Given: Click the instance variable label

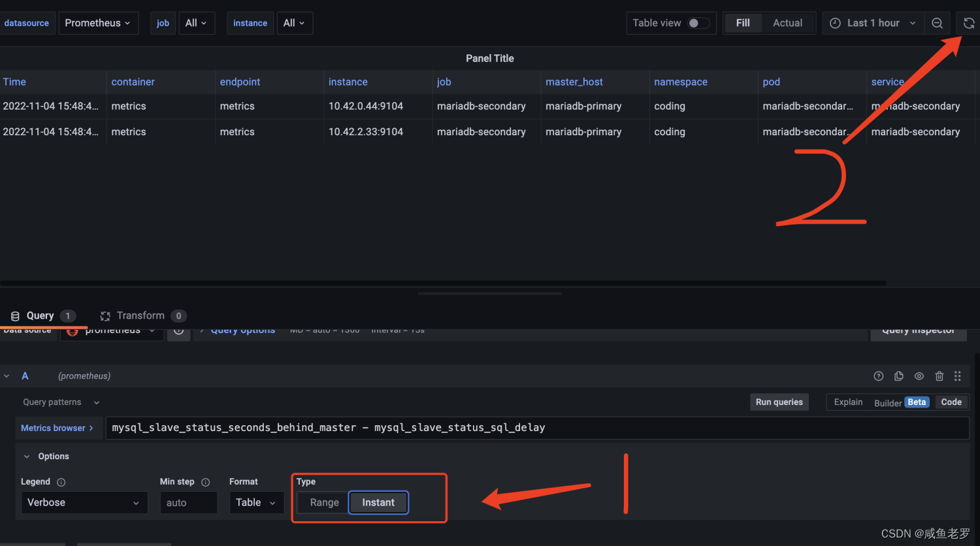Looking at the screenshot, I should coord(250,23).
